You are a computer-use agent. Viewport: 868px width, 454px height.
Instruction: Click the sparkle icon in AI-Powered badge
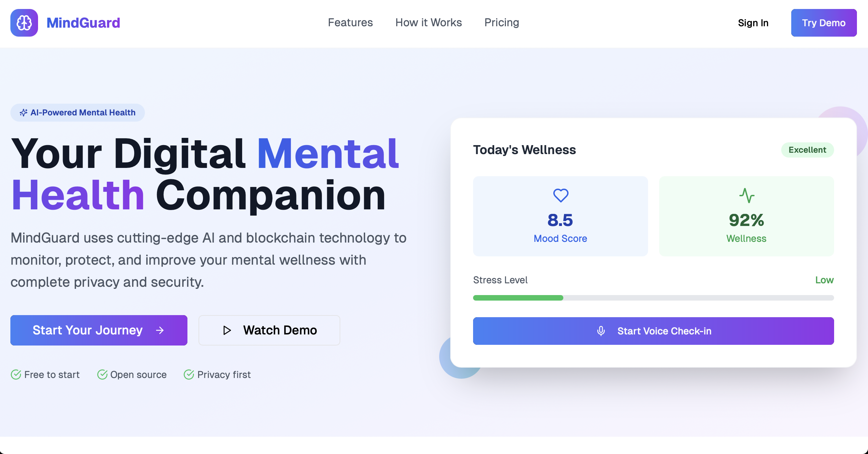[x=23, y=113]
